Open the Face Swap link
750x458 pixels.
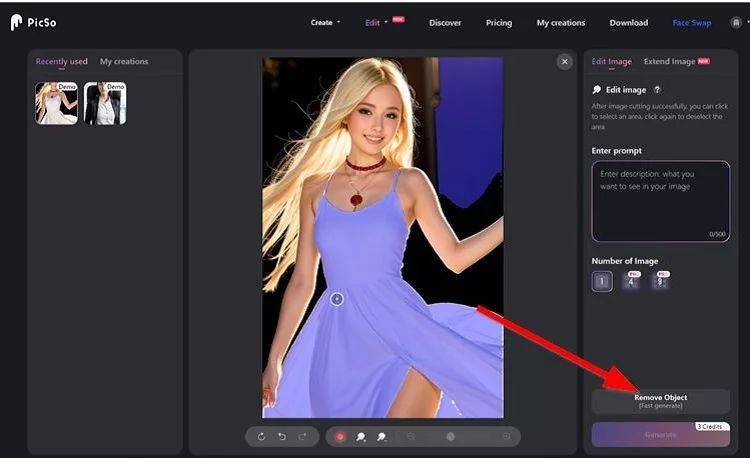click(x=692, y=22)
